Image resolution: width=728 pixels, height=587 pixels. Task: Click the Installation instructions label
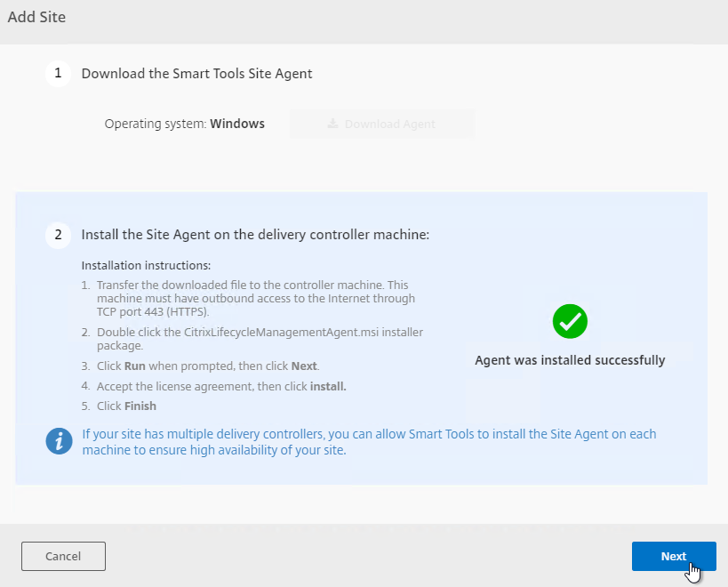(147, 265)
